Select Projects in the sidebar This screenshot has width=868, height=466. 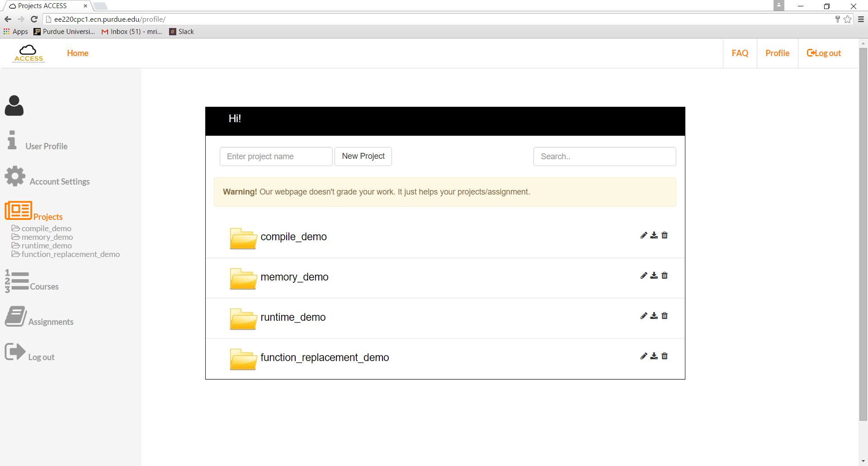[48, 217]
